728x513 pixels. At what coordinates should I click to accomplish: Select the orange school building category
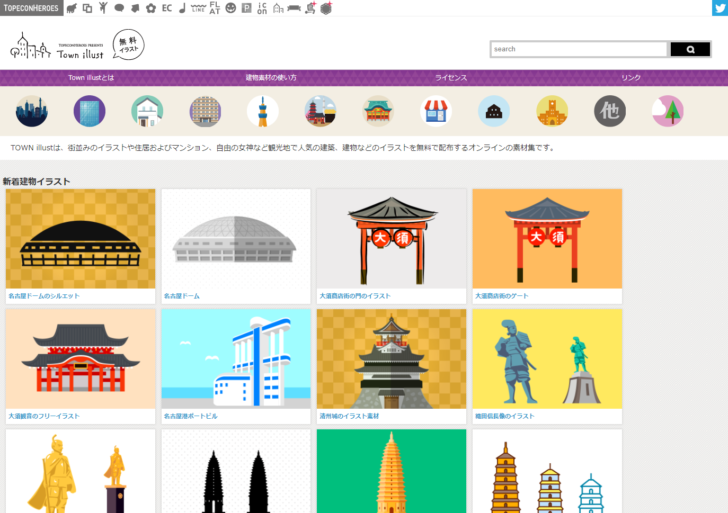(x=552, y=111)
